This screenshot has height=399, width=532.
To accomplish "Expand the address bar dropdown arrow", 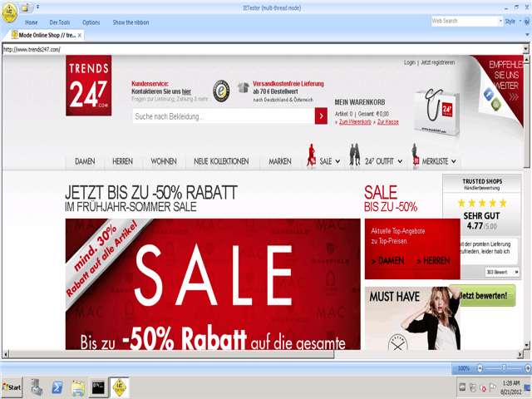I will (x=525, y=50).
